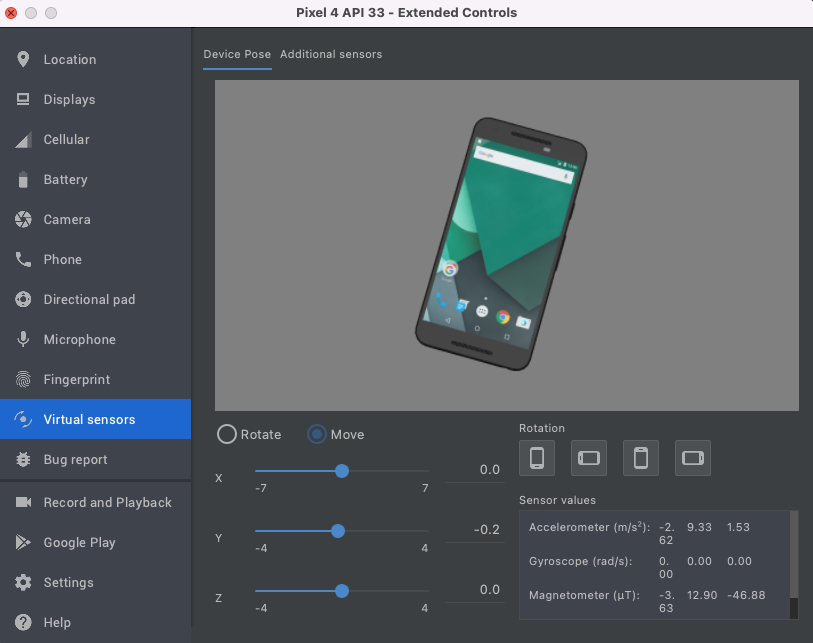Open the Microphone section
The image size is (813, 643).
tap(95, 339)
